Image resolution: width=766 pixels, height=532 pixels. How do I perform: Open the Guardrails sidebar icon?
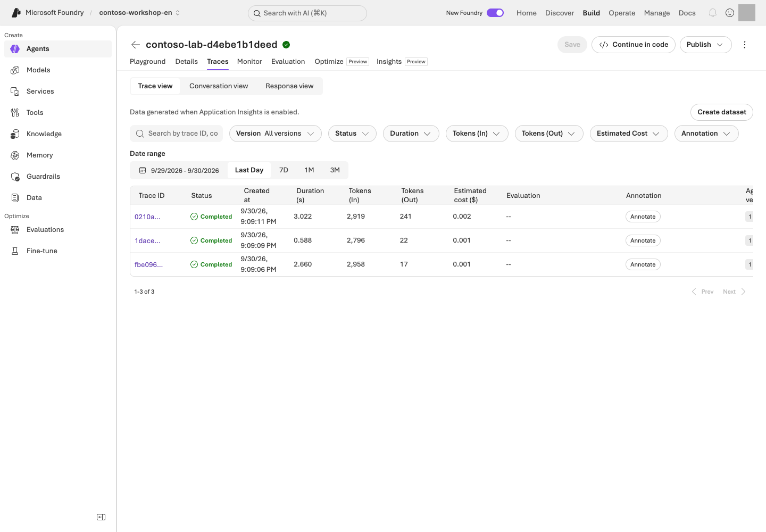point(15,176)
